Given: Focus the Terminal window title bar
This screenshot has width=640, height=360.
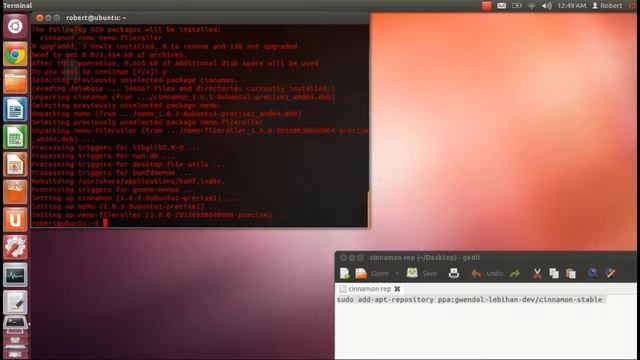Looking at the screenshot, I should tap(200, 18).
